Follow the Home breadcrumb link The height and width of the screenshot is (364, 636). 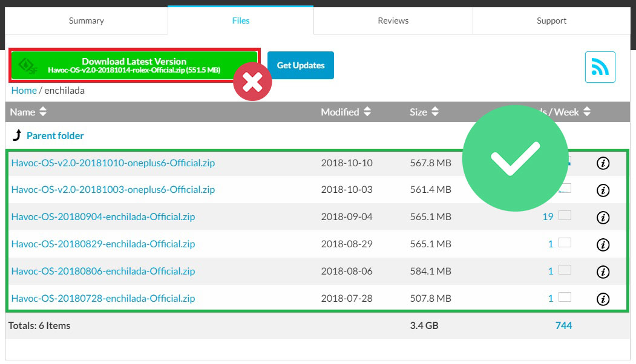[x=24, y=90]
